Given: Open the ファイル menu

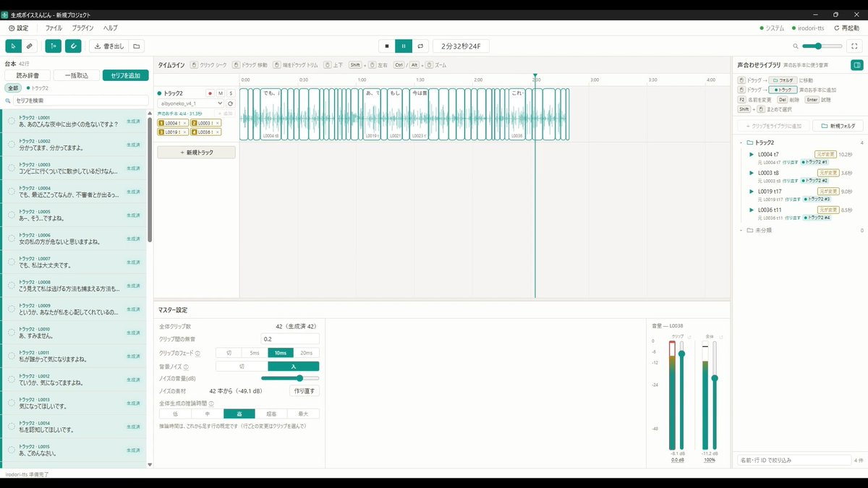Looking at the screenshot, I should coord(54,28).
